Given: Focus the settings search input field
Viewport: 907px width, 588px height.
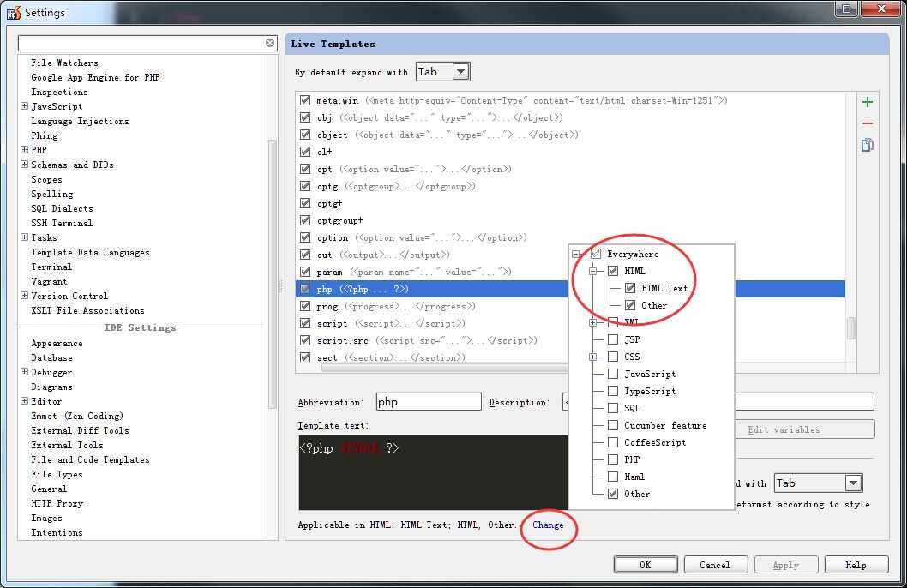Looking at the screenshot, I should [x=141, y=43].
